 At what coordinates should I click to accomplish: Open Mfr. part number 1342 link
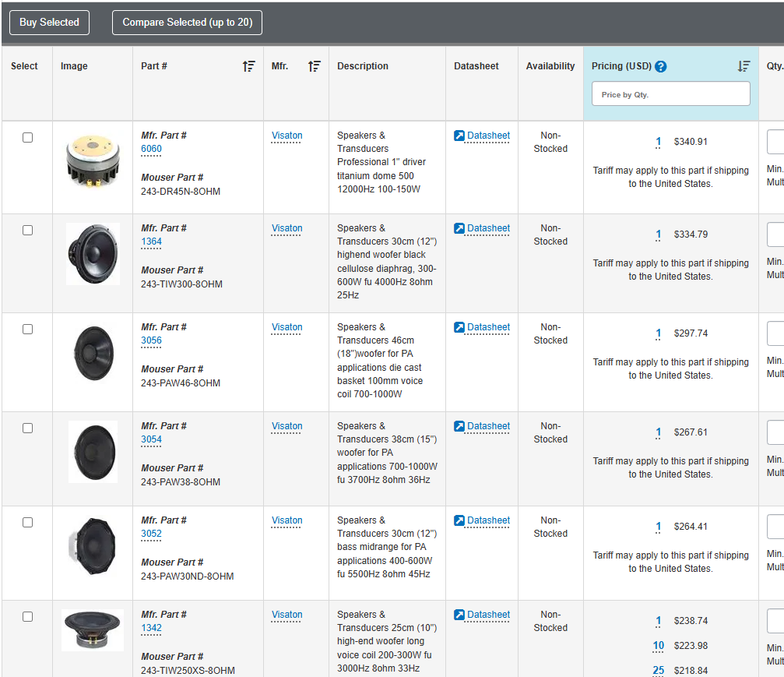(151, 627)
